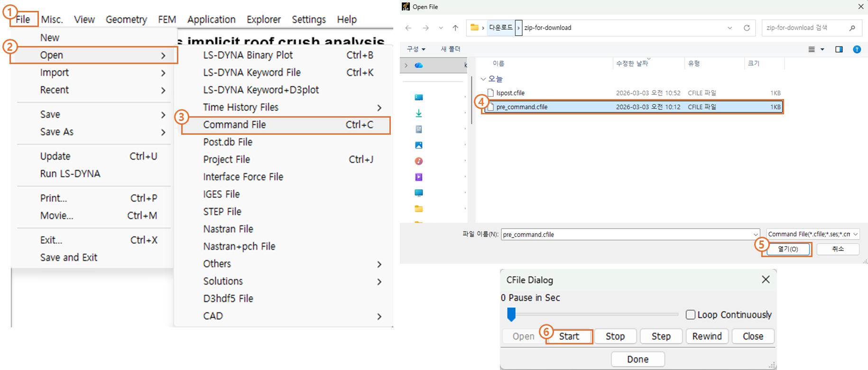The height and width of the screenshot is (370, 868).
Task: Click the OneDrive cloud icon in the sidebar
Action: pos(419,65)
